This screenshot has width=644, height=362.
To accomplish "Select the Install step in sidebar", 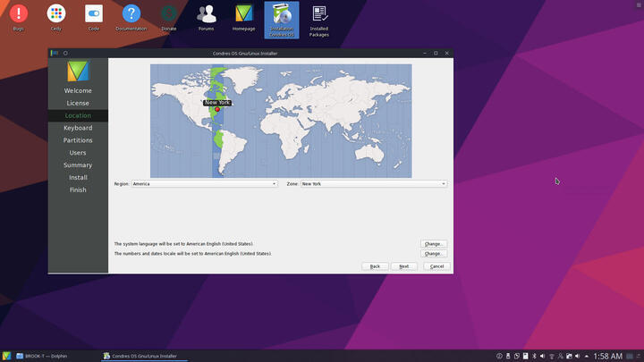I will pos(78,177).
